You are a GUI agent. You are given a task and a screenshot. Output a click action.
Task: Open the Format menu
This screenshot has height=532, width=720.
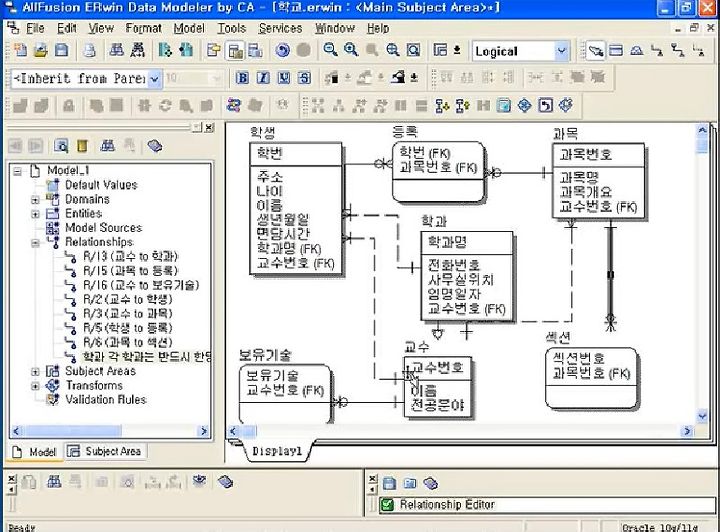(x=144, y=28)
